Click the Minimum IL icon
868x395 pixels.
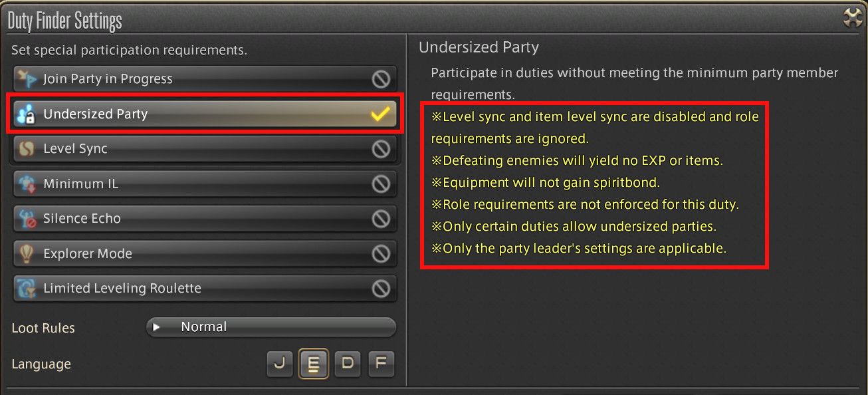point(27,184)
